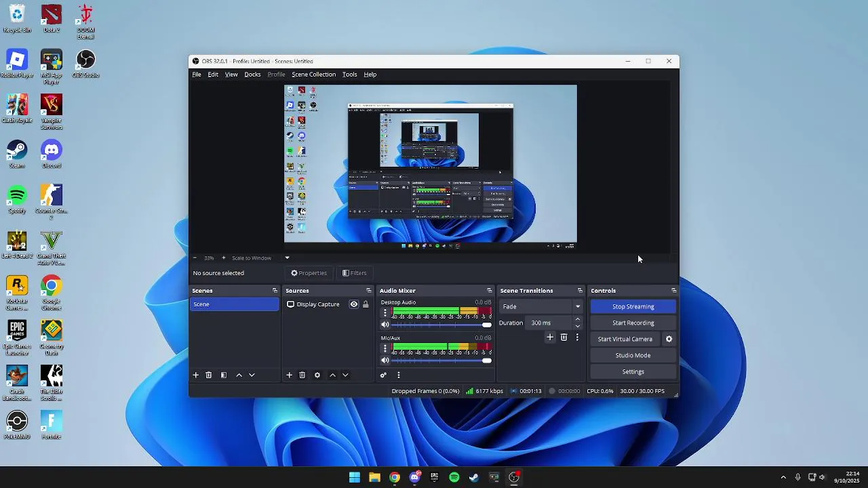Pop out the Controls dock
868x488 pixels.
click(673, 291)
